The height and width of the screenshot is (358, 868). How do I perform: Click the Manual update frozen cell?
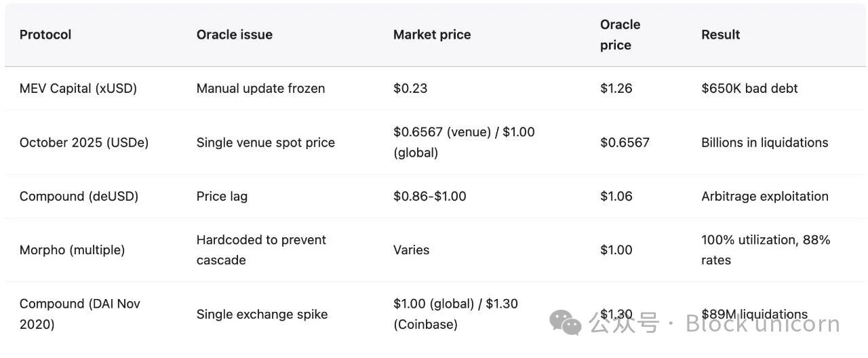(260, 88)
